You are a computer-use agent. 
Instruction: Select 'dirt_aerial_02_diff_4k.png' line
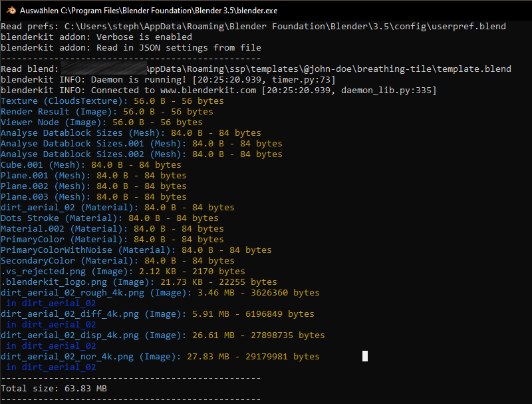click(x=158, y=314)
